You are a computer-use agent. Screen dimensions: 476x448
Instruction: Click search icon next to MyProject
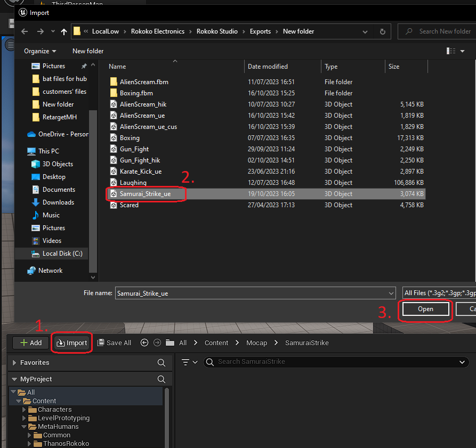tap(162, 379)
